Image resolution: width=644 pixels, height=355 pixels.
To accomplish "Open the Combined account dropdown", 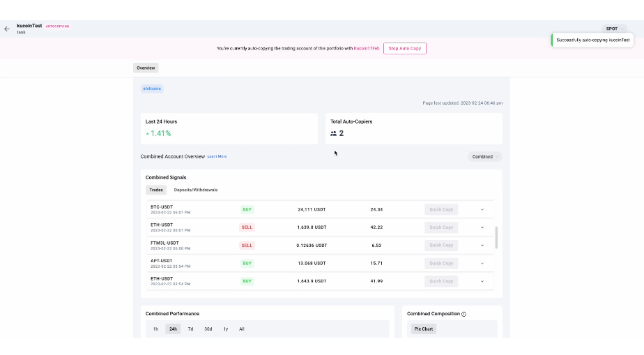I will click(484, 157).
